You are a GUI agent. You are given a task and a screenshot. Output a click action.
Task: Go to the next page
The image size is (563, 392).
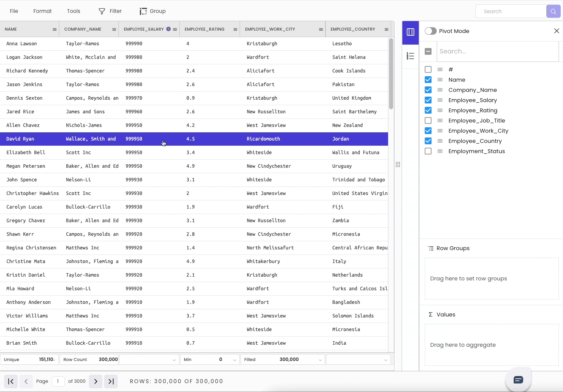point(96,381)
